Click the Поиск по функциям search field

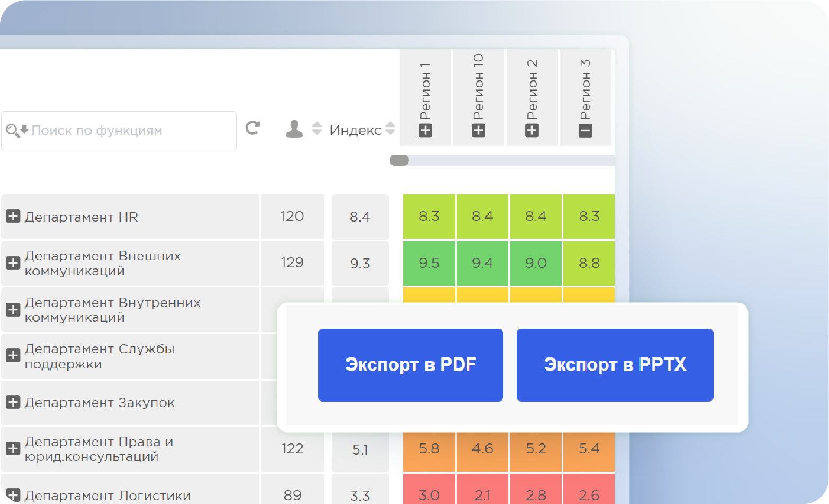(x=127, y=131)
